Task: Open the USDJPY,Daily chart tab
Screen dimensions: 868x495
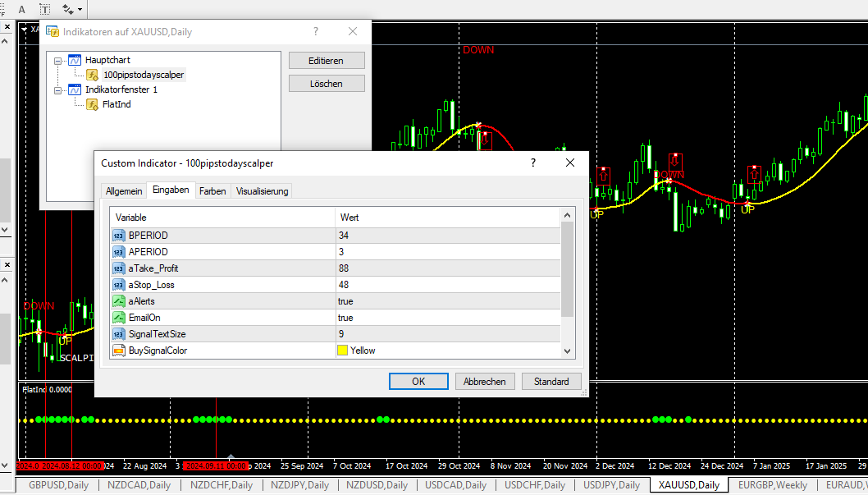Action: [612, 485]
